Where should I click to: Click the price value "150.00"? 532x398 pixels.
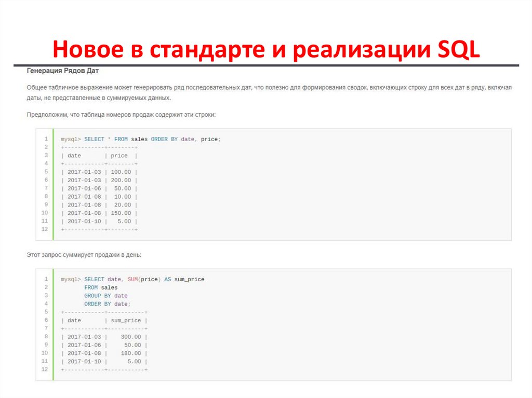point(121,213)
